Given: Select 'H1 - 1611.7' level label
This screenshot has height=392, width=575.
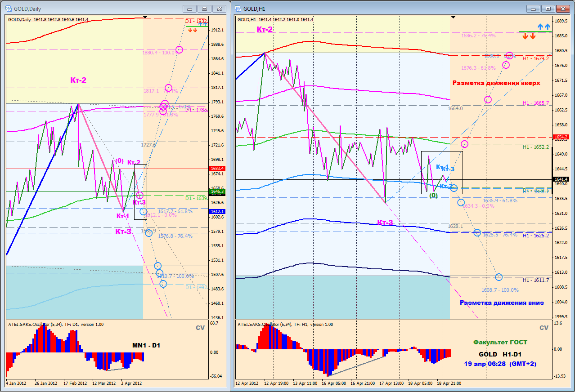Looking at the screenshot, I should [x=536, y=280].
